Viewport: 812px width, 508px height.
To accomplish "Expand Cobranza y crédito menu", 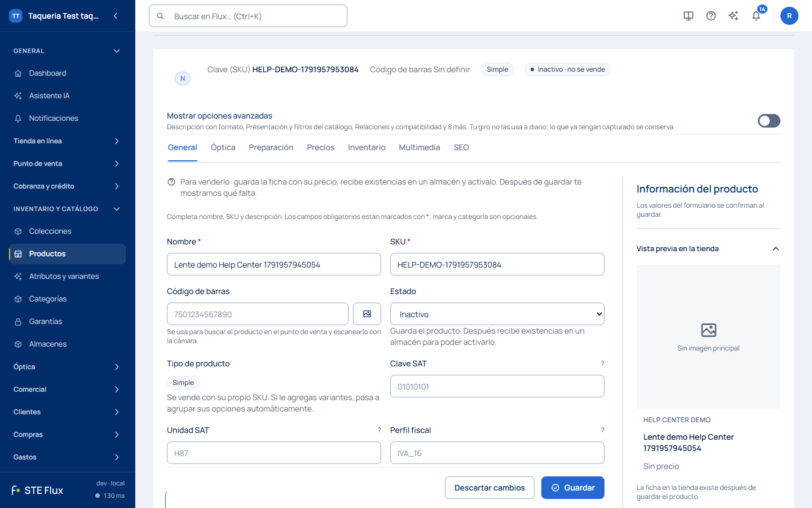I will click(x=67, y=186).
